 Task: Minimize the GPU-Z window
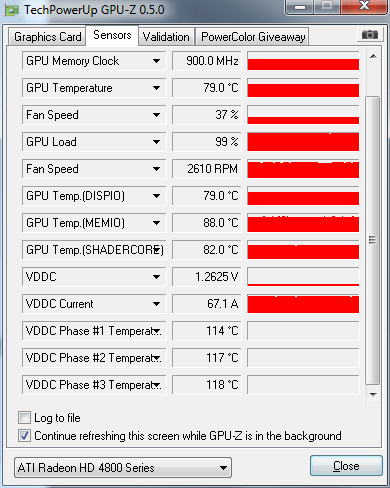click(300, 6)
